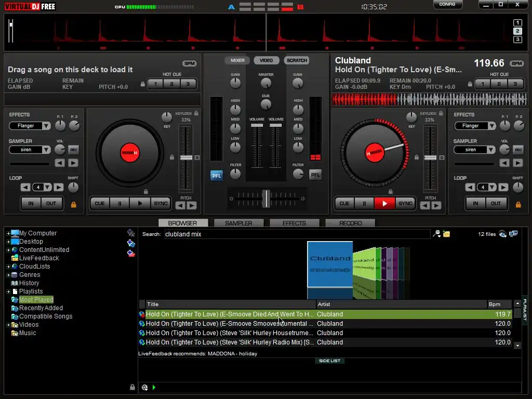
Task: Open the CONFIG settings
Action: pos(447,4)
